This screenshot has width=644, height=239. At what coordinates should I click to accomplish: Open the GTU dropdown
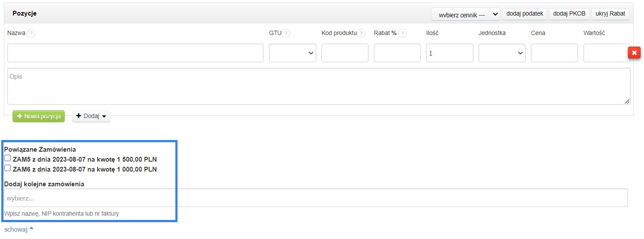point(292,53)
